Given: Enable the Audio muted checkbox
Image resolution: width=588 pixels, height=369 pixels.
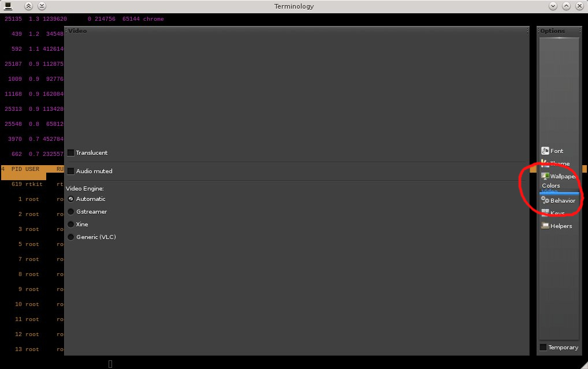Looking at the screenshot, I should pos(70,171).
